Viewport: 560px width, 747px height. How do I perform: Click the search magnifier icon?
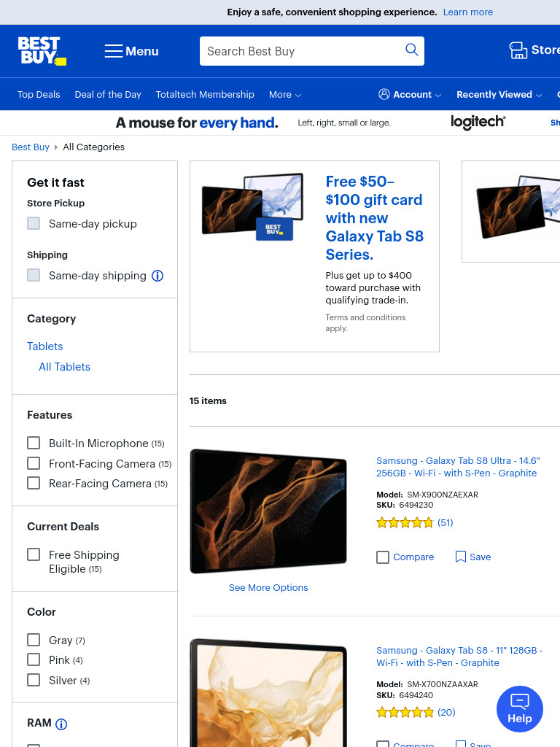click(411, 50)
